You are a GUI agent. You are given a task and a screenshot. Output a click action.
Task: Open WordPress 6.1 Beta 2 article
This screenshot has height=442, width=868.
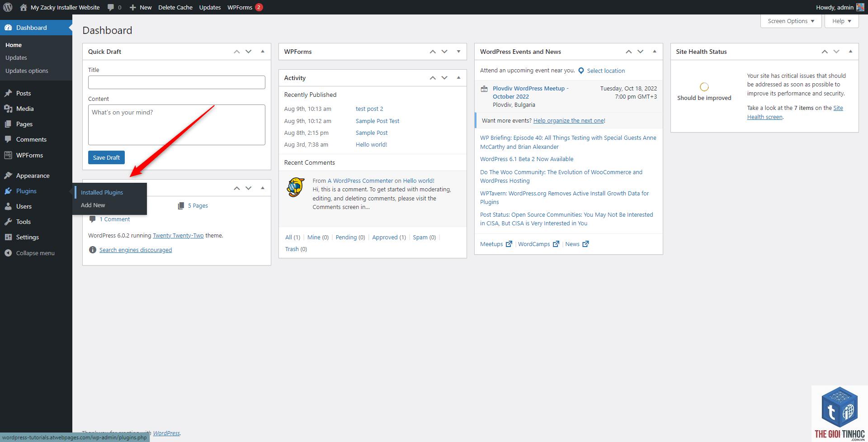click(527, 159)
